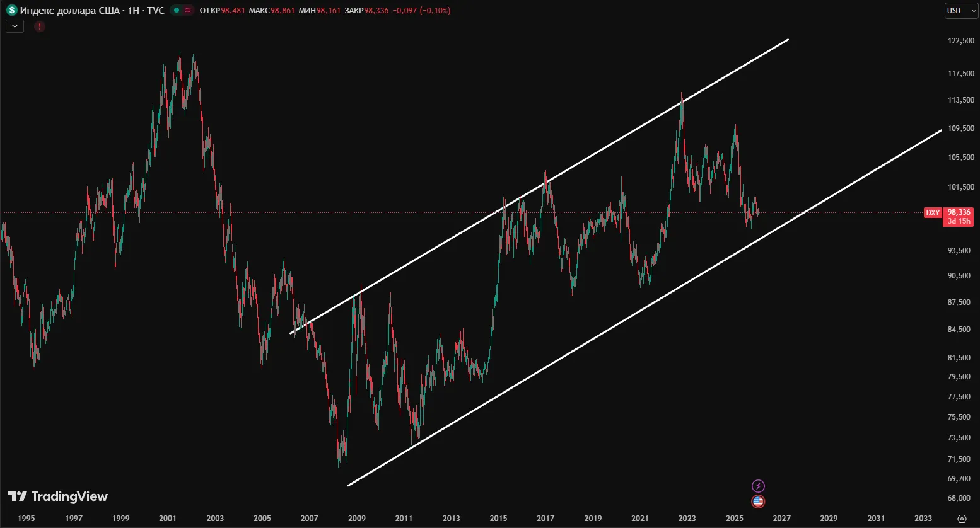This screenshot has width=980, height=528.
Task: Click the DXY price label on axis
Action: [933, 213]
